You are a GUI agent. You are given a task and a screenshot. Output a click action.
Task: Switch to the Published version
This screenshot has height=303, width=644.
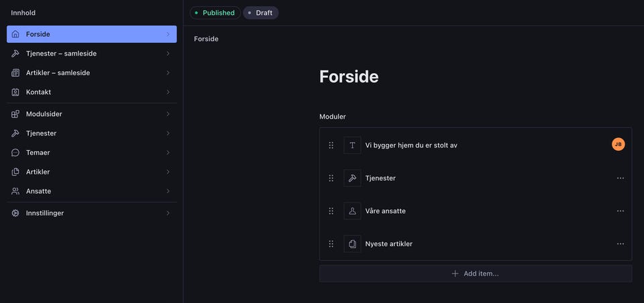click(x=215, y=13)
